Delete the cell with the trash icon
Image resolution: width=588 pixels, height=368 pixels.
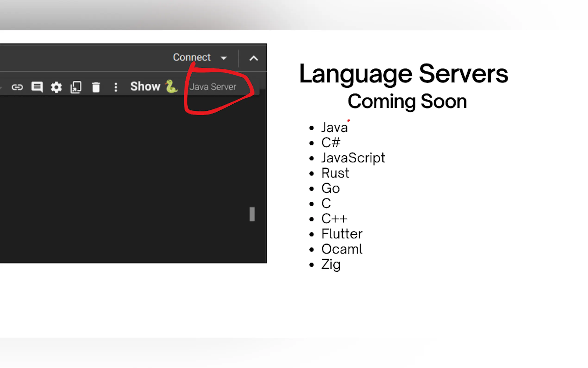click(96, 87)
